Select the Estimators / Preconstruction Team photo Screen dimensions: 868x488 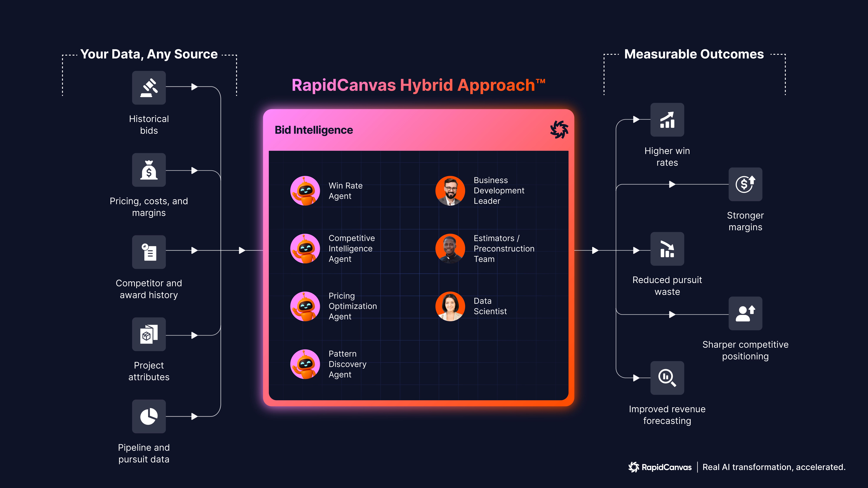click(450, 249)
